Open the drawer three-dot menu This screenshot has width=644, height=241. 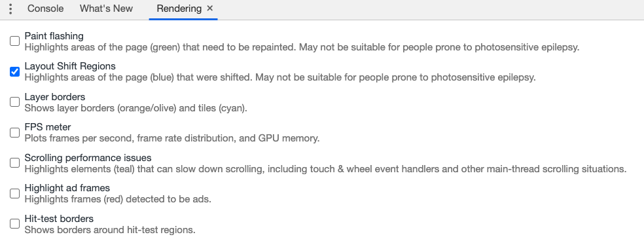(10, 9)
